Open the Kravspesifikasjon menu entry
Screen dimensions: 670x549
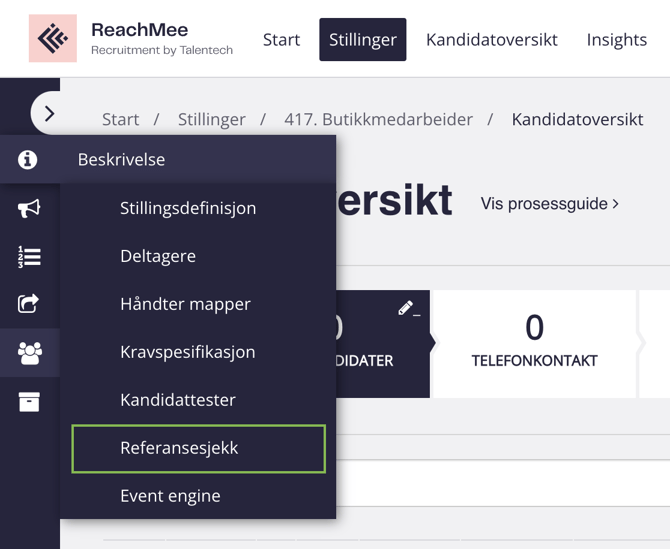coord(187,352)
